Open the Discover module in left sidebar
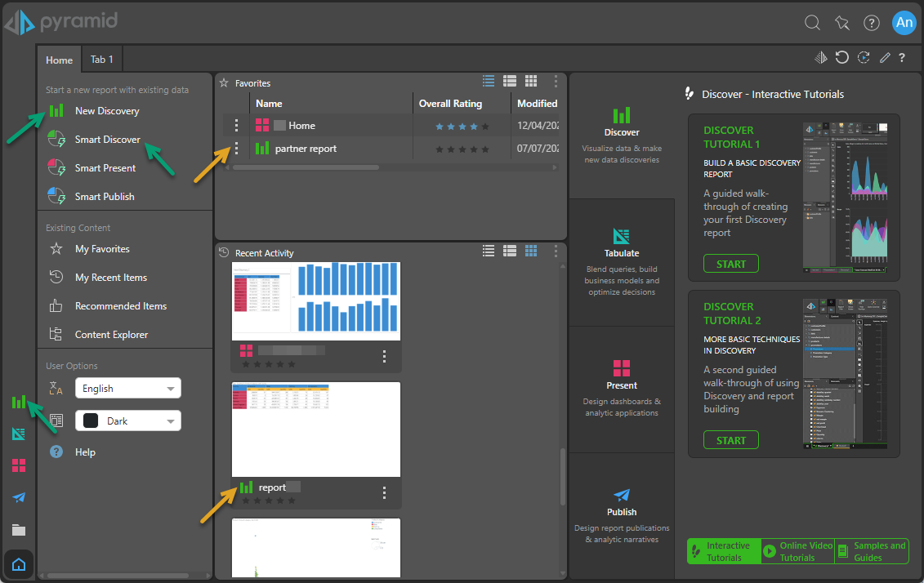This screenshot has width=924, height=583. 19,402
